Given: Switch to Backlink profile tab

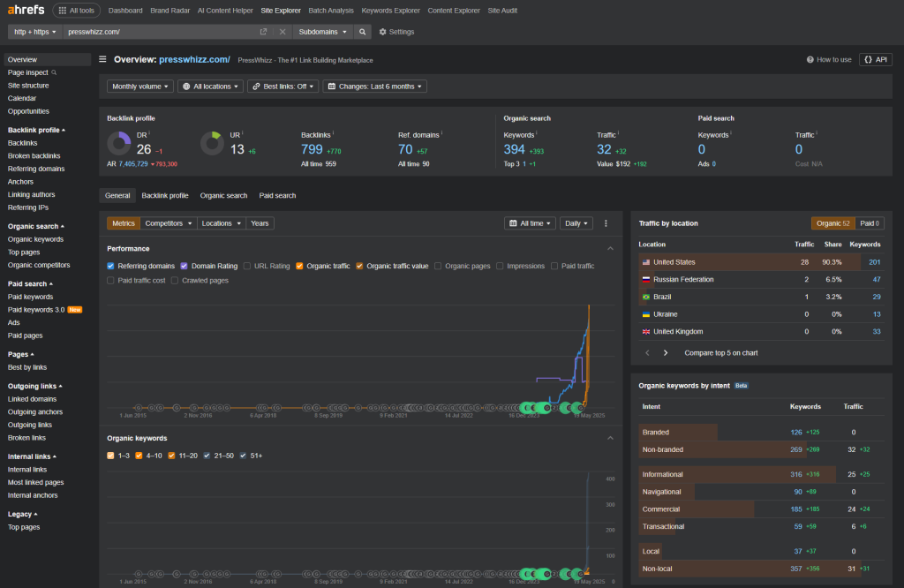Looking at the screenshot, I should [x=165, y=196].
